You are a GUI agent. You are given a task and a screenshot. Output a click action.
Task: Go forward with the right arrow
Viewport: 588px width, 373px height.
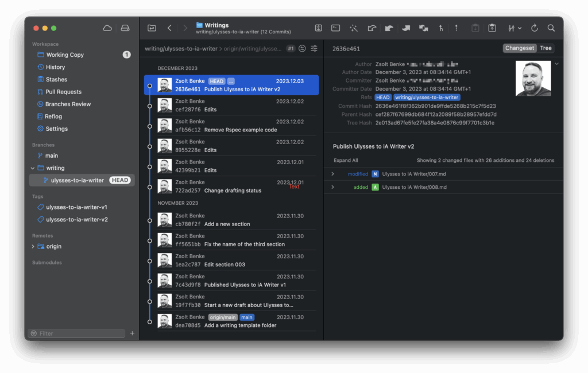click(185, 28)
